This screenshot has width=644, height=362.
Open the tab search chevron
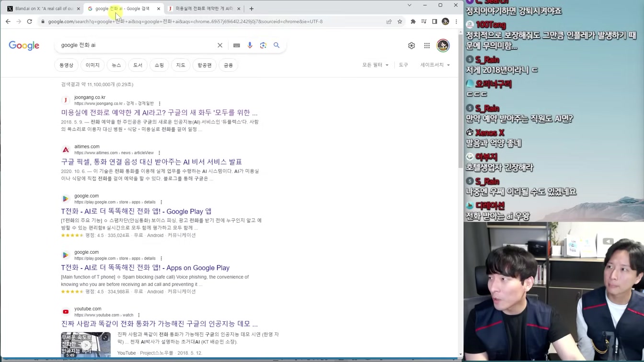point(409,5)
